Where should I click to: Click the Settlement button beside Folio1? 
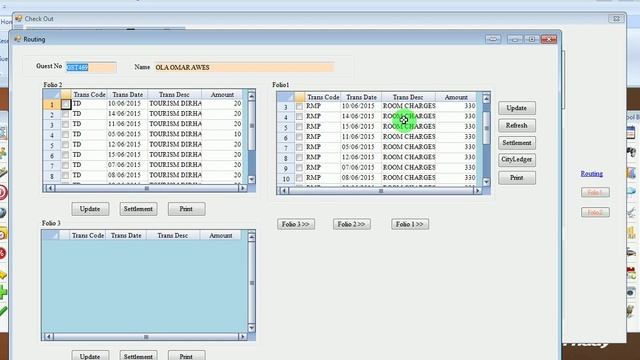tap(517, 143)
